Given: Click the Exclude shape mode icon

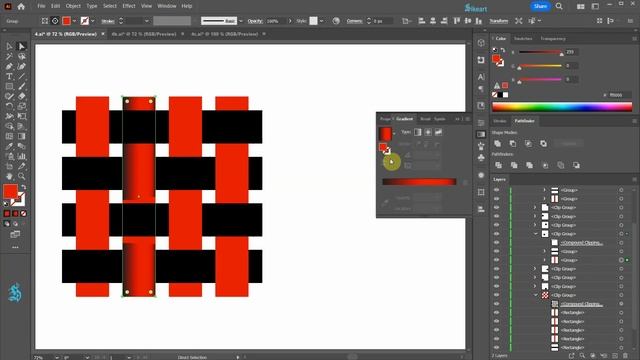Looking at the screenshot, I should coord(543,144).
